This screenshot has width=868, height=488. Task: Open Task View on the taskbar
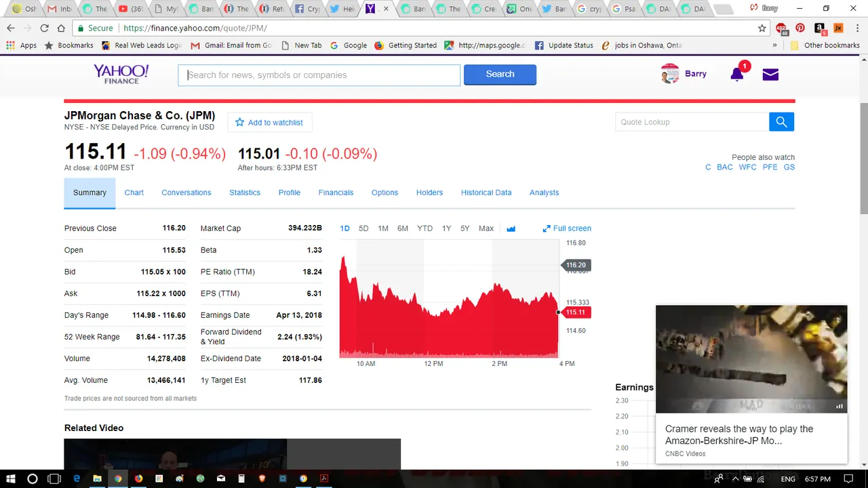coord(54,479)
